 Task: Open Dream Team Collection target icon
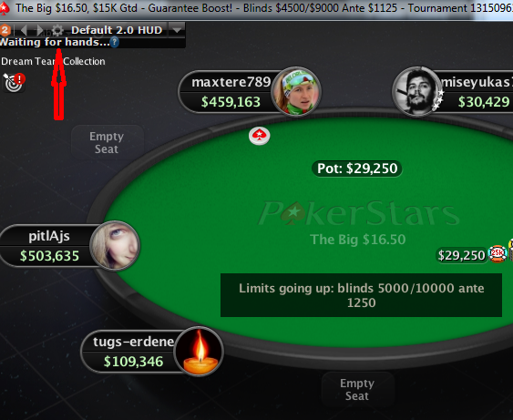pos(14,82)
